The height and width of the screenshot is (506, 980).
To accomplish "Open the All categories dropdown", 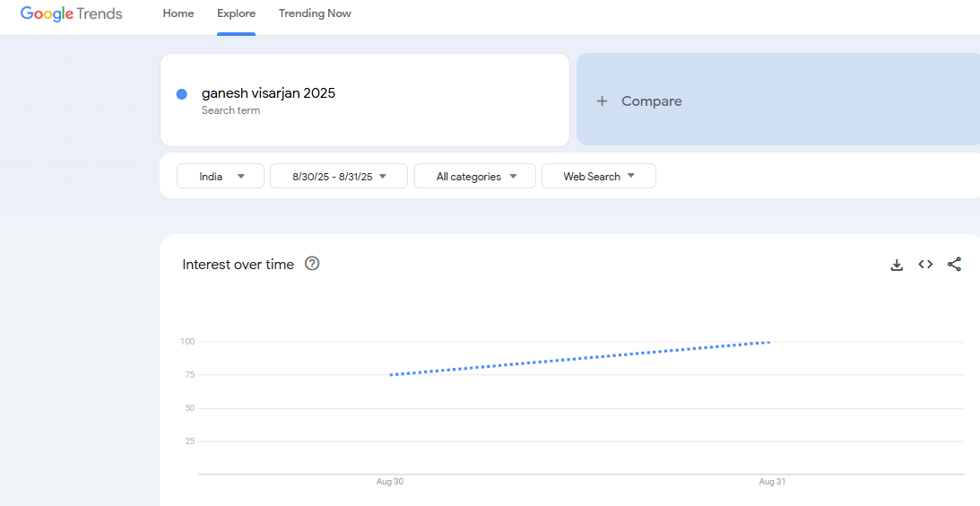I will pos(475,177).
